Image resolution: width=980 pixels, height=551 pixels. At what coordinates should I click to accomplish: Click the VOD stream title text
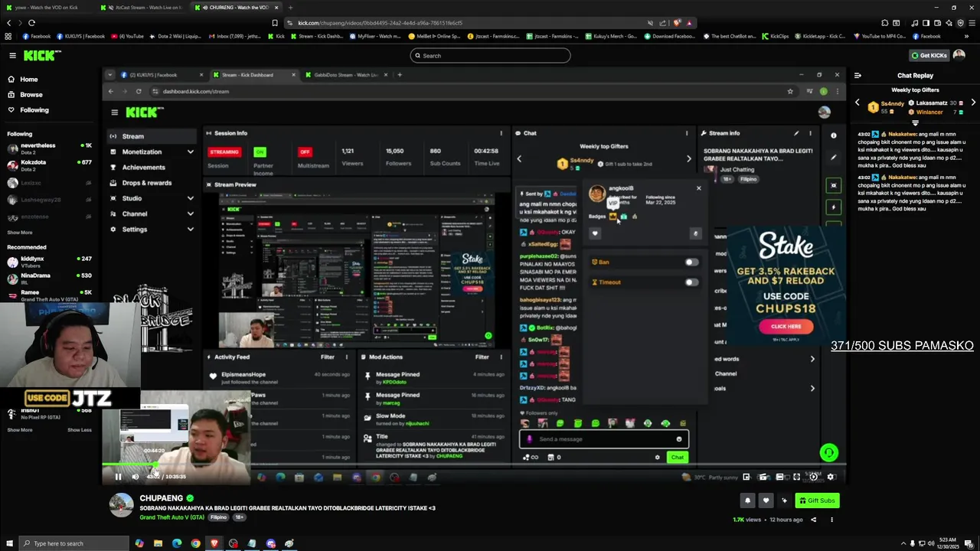tap(287, 508)
